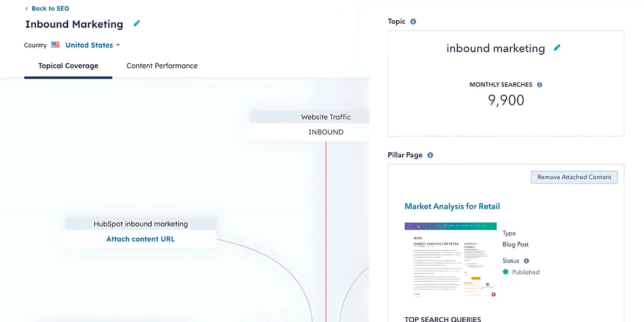Click the Blog Post type value
Image resolution: width=644 pixels, height=322 pixels.
coord(516,244)
